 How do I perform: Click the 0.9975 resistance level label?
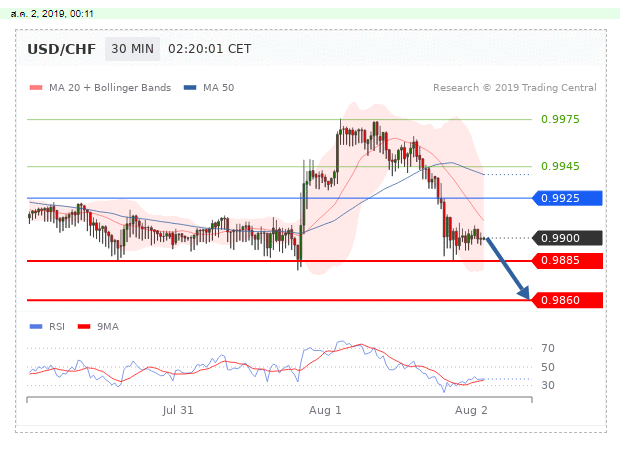(560, 119)
